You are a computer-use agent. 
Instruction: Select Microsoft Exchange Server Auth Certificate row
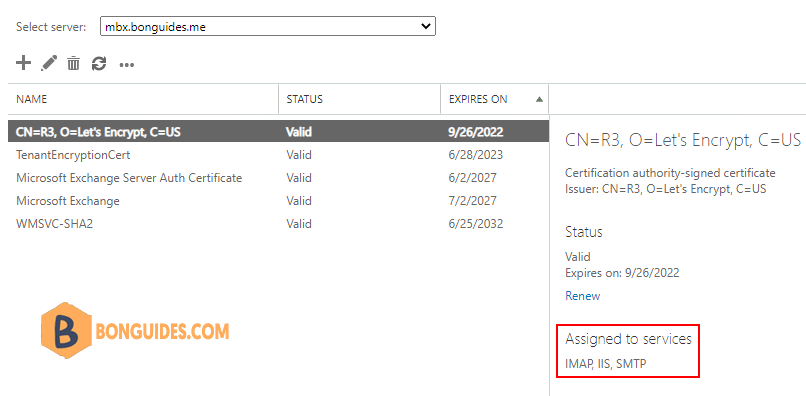click(278, 178)
